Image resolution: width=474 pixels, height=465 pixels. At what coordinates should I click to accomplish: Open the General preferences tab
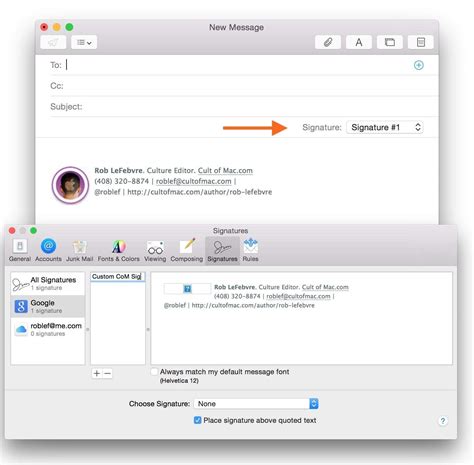(x=20, y=251)
